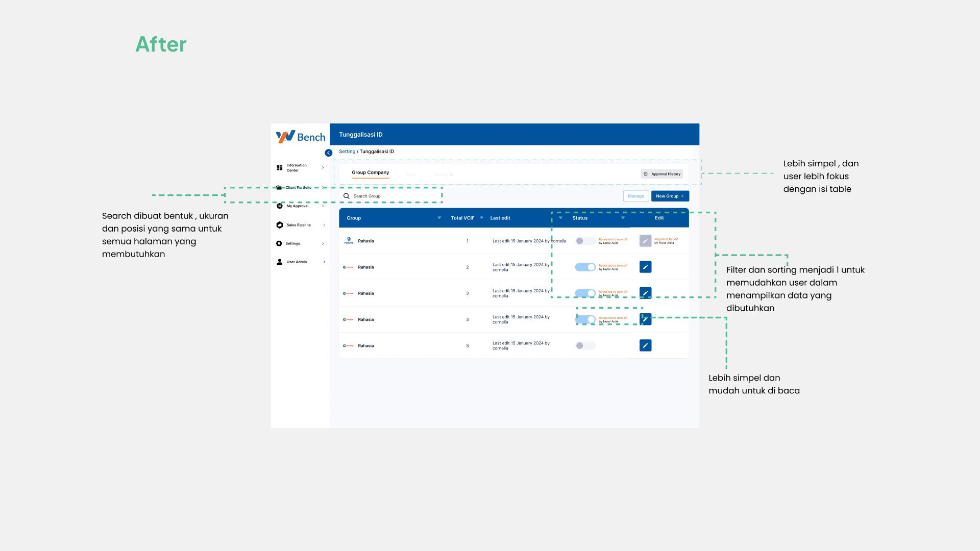Click the New Group + button
This screenshot has height=551, width=980.
670,196
